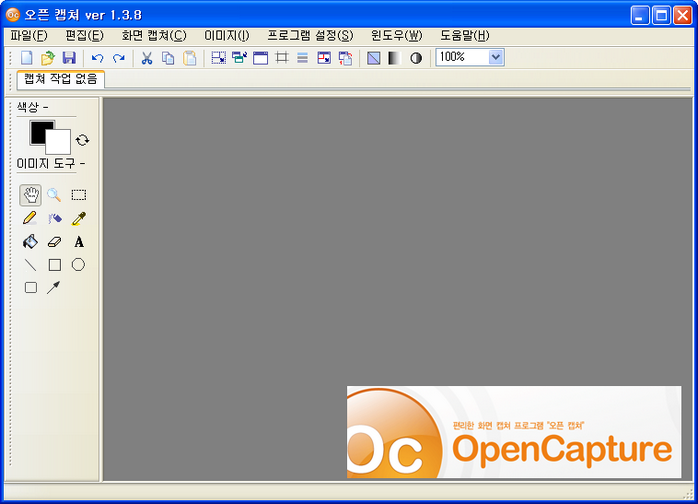Select the blue Brush tool

click(x=55, y=218)
